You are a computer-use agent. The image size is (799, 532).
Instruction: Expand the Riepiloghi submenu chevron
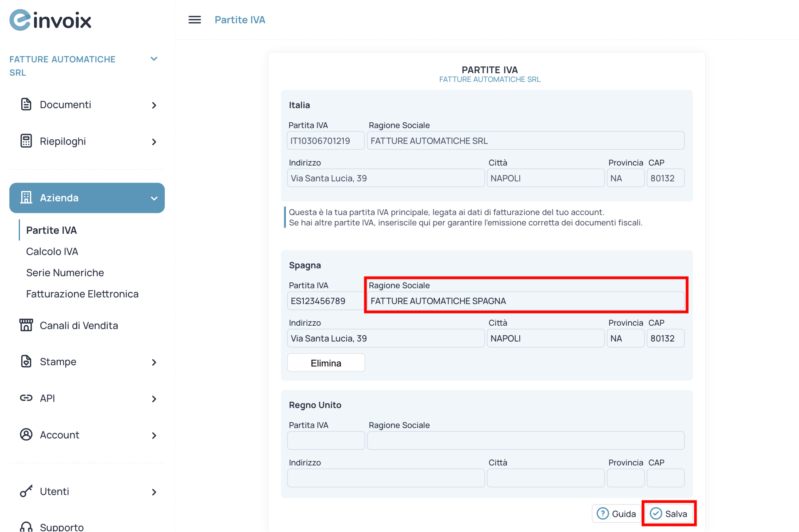154,142
